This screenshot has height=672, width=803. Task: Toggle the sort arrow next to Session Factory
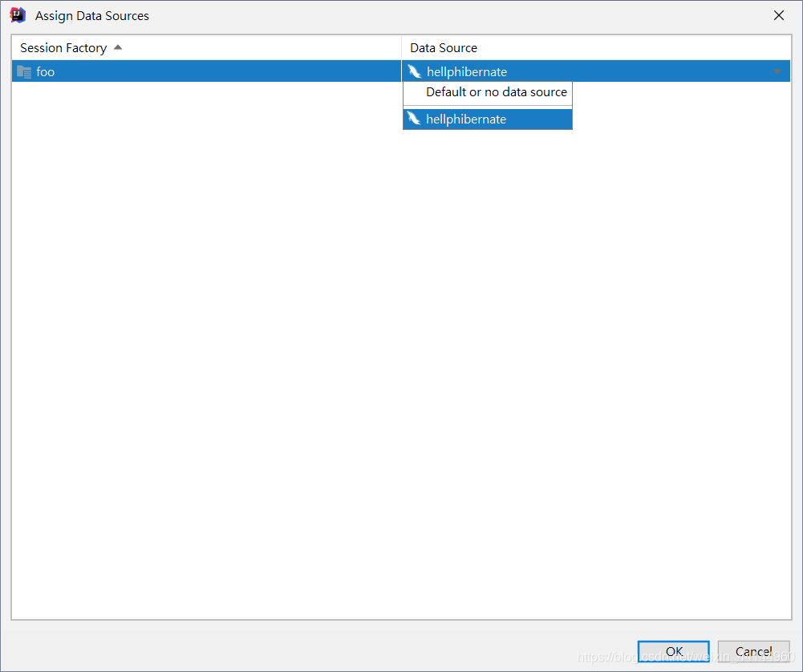(x=118, y=47)
